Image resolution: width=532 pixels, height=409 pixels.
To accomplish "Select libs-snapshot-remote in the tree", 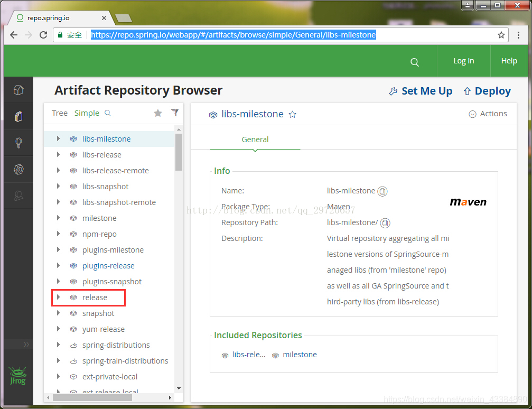I will point(119,202).
